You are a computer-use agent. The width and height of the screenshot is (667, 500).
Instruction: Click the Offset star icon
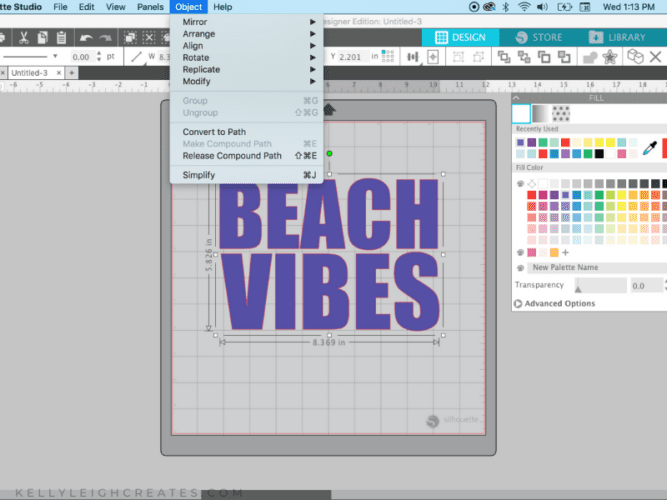click(x=610, y=57)
